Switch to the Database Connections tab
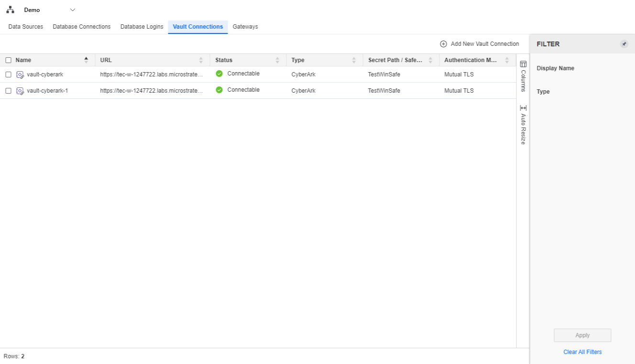This screenshot has height=364, width=635. [x=81, y=27]
